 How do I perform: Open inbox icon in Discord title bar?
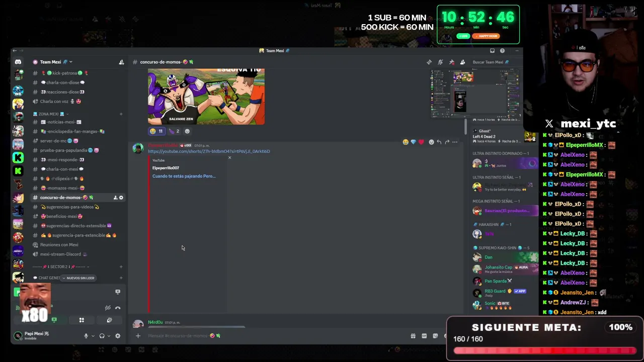[x=492, y=51]
